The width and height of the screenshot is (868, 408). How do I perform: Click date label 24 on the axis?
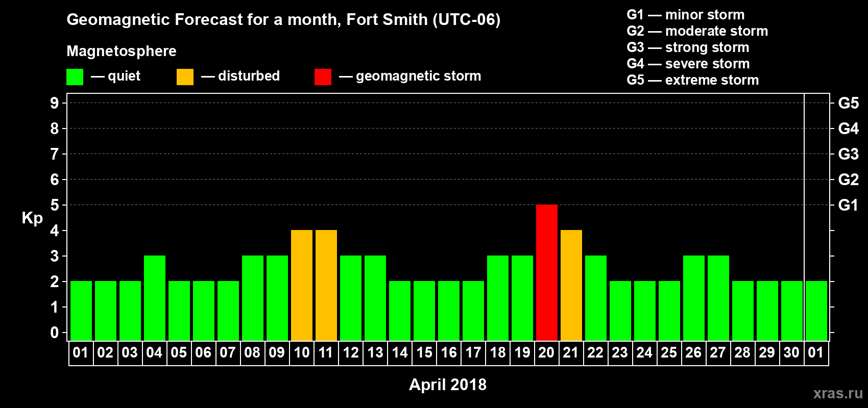click(x=644, y=352)
